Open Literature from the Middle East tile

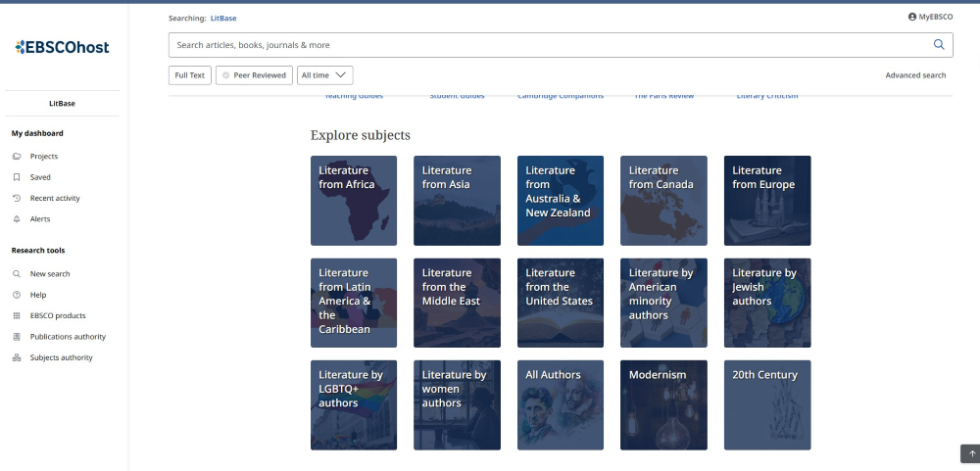(457, 303)
